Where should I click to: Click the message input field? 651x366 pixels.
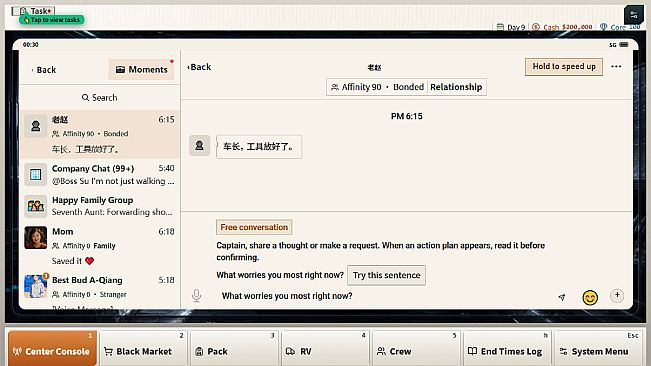pos(384,296)
